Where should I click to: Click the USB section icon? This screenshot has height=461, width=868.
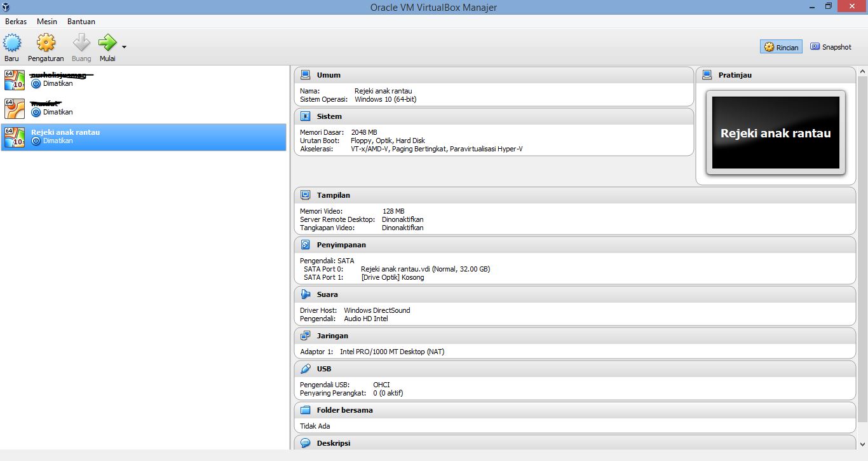306,369
